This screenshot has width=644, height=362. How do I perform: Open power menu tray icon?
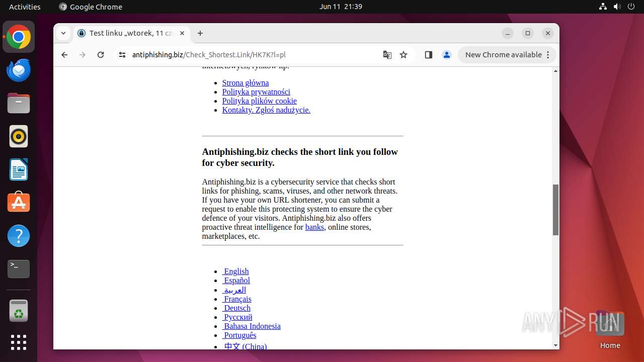(631, 7)
